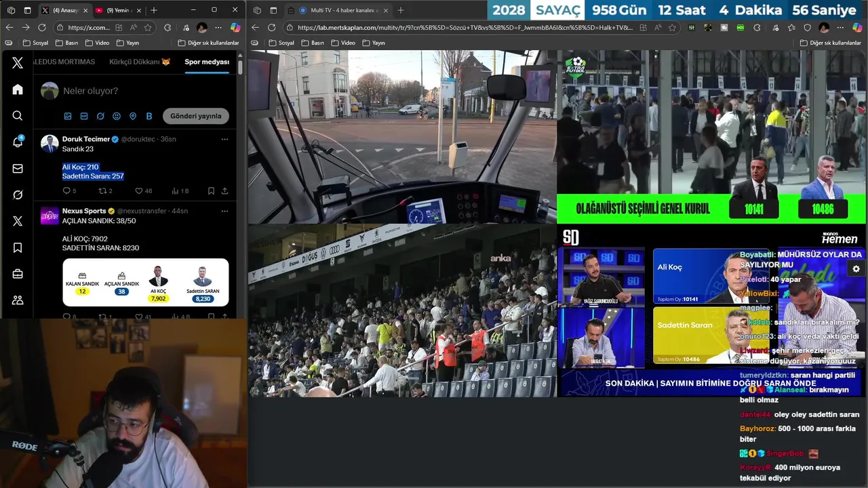Open a new tab in Multi TV window

401,10
